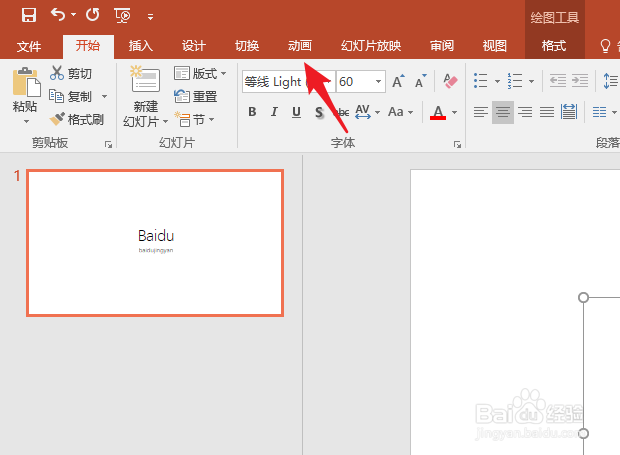This screenshot has height=455, width=620.
Task: Click the 剪切 scissors button
Action: tap(70, 73)
